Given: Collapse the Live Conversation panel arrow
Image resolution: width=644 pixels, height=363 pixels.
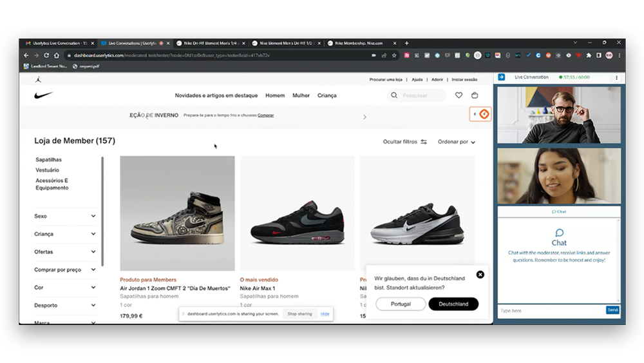Looking at the screenshot, I should point(502,77).
